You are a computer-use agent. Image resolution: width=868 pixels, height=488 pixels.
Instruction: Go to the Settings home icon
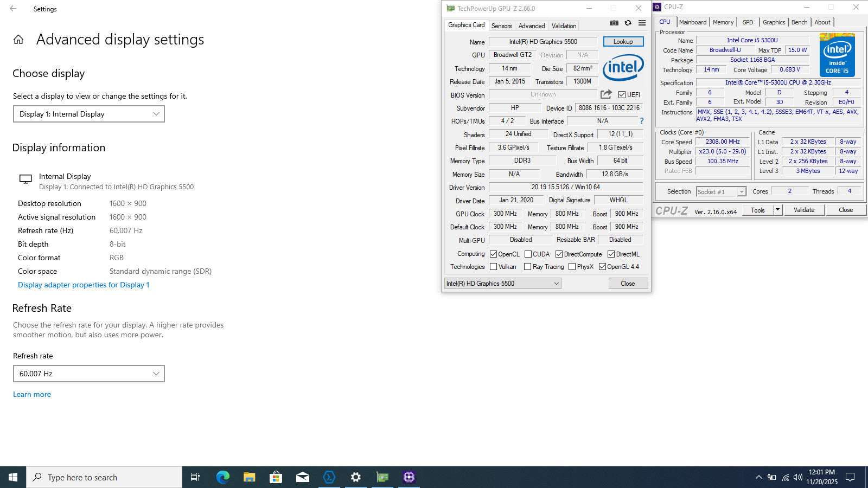coord(18,40)
